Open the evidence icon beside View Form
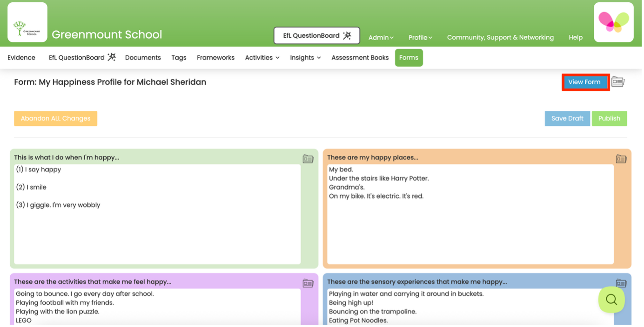This screenshot has width=644, height=327. [x=618, y=82]
